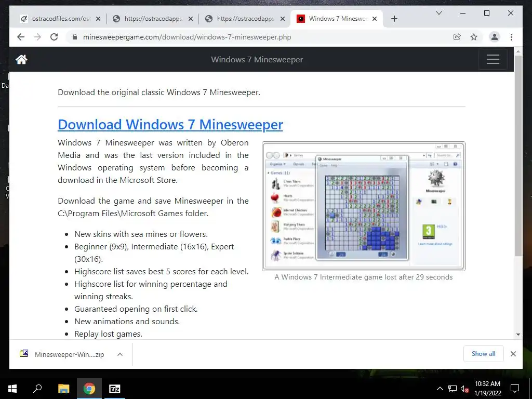Viewport: 532px width, 399px height.
Task: Navigate back in Chrome
Action: point(21,37)
